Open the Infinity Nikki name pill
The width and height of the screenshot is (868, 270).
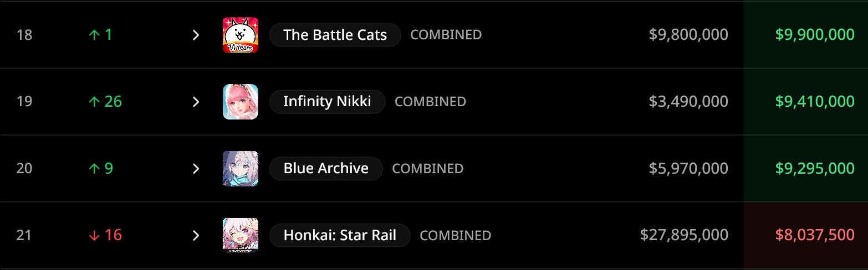(327, 102)
